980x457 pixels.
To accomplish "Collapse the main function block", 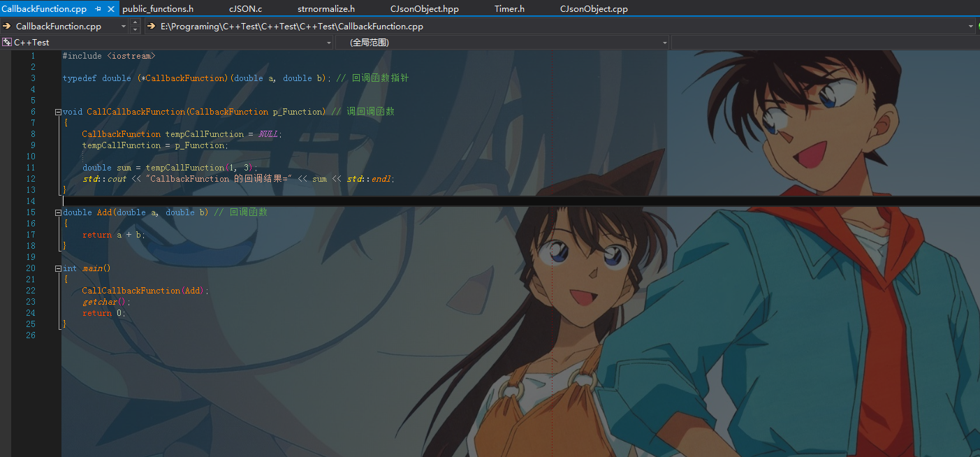I will (x=58, y=268).
